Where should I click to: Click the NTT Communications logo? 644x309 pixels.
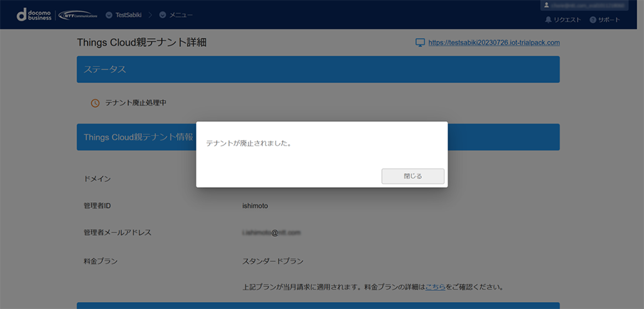pyautogui.click(x=78, y=15)
